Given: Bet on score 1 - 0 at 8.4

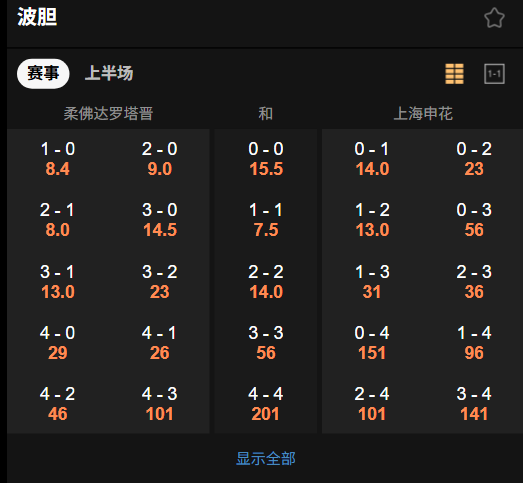Looking at the screenshot, I should pos(57,159).
